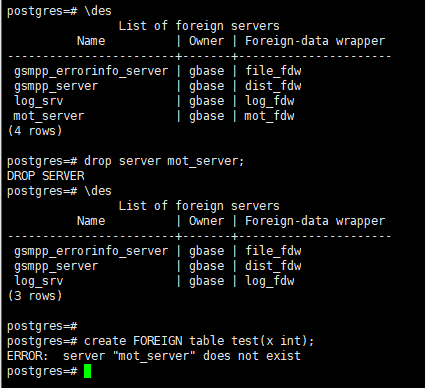Click mot_fdw wrapper entry

pos(269,116)
